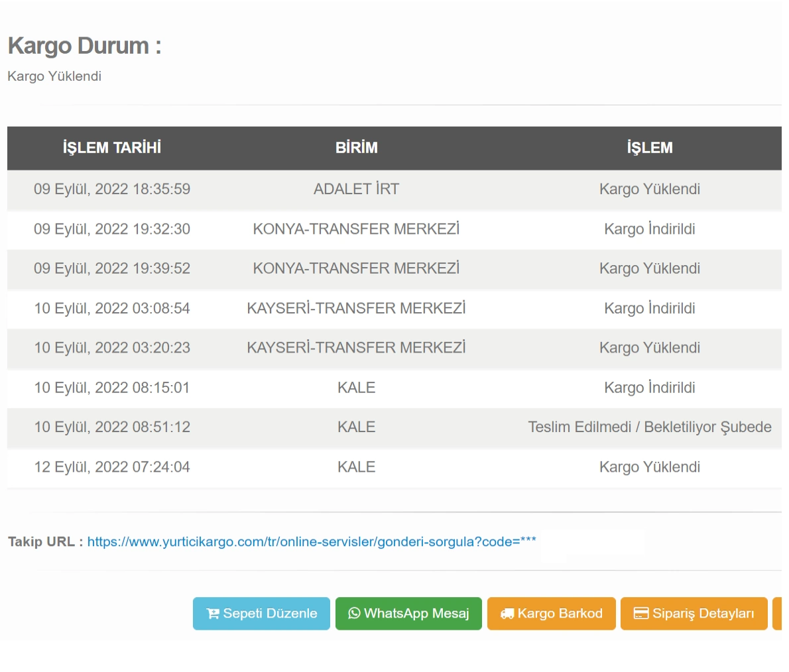The image size is (789, 672).
Task: Click KONYA-TRANSFER MERKEZİ in the 19:32:30 row
Action: [x=356, y=229]
